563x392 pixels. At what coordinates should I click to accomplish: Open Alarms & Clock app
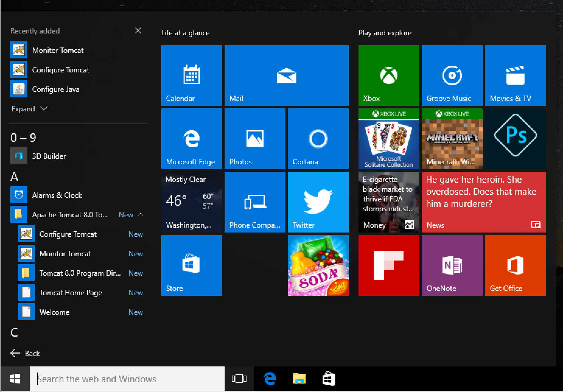click(x=79, y=195)
